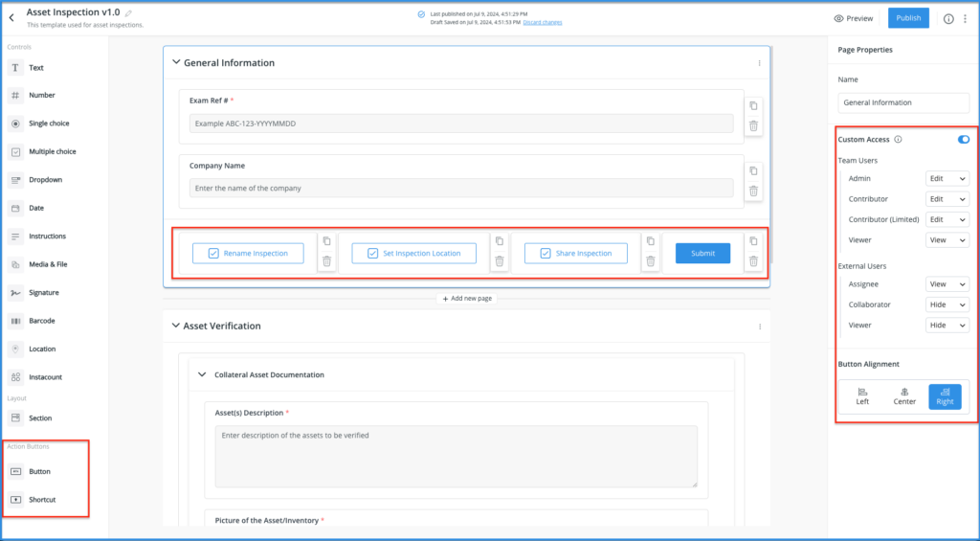Viewport: 980px width, 541px height.
Task: Collapse the General Information section
Action: [175, 63]
